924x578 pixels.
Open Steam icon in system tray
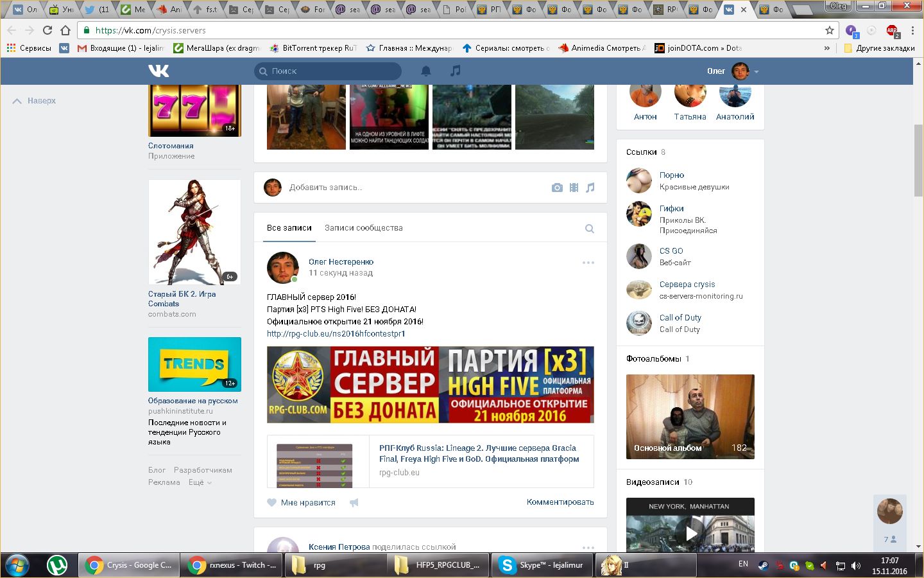(763, 566)
